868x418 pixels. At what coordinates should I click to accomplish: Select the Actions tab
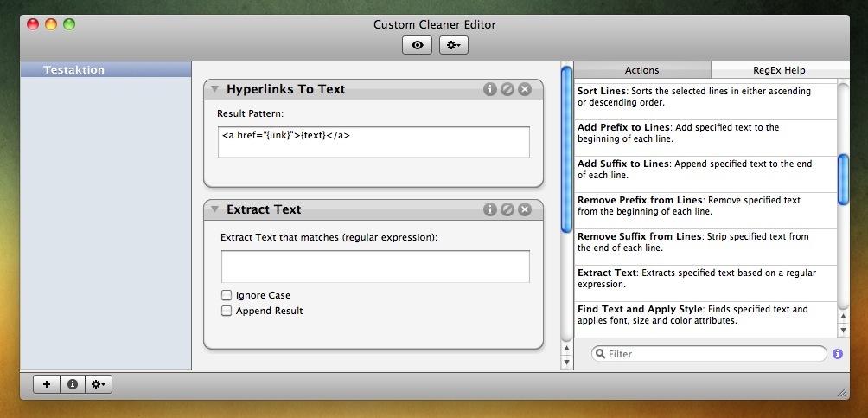click(x=641, y=70)
